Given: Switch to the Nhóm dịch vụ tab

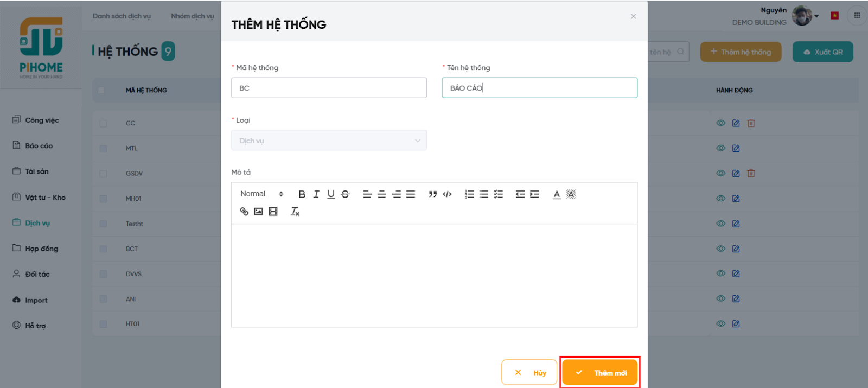Looking at the screenshot, I should click(x=192, y=16).
